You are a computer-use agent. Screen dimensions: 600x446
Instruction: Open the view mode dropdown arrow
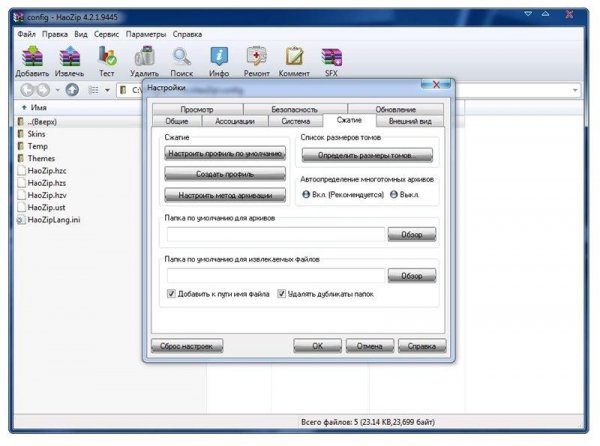(108, 90)
